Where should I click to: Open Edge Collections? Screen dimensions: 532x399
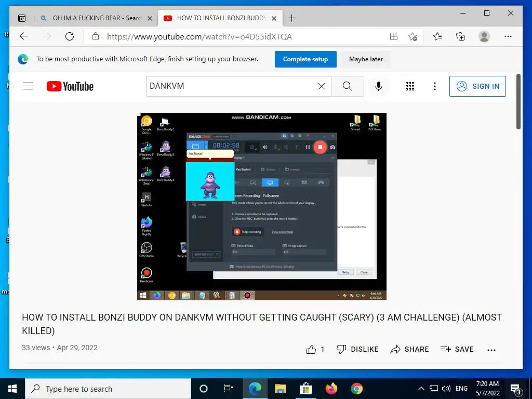460,37
